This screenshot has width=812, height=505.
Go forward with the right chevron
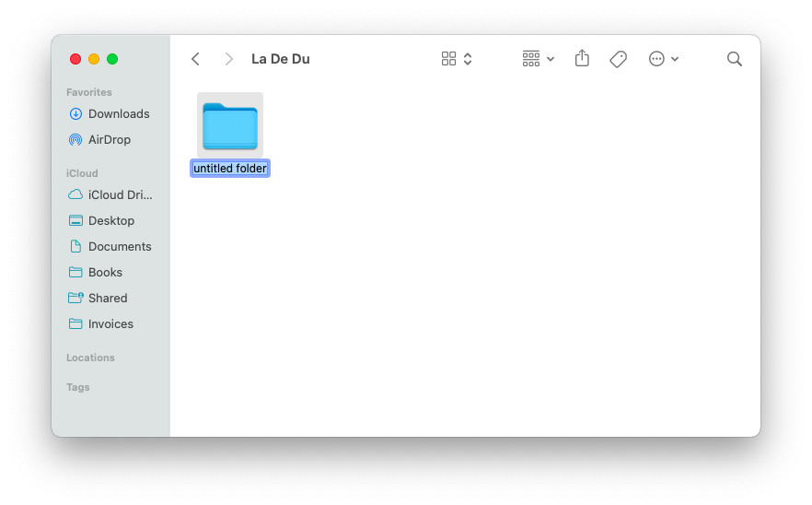[x=228, y=59]
